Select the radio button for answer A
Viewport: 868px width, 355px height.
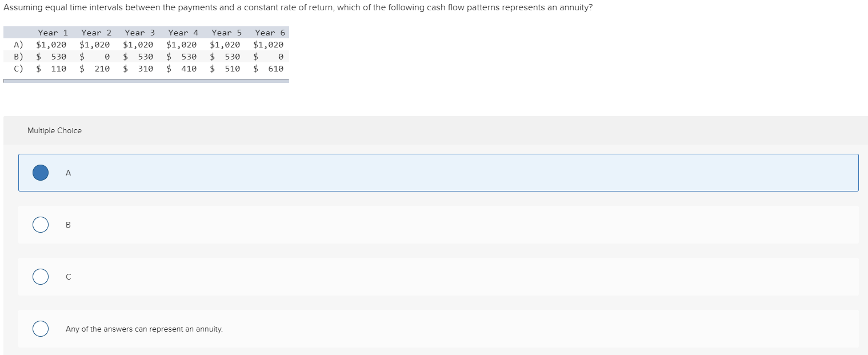40,172
